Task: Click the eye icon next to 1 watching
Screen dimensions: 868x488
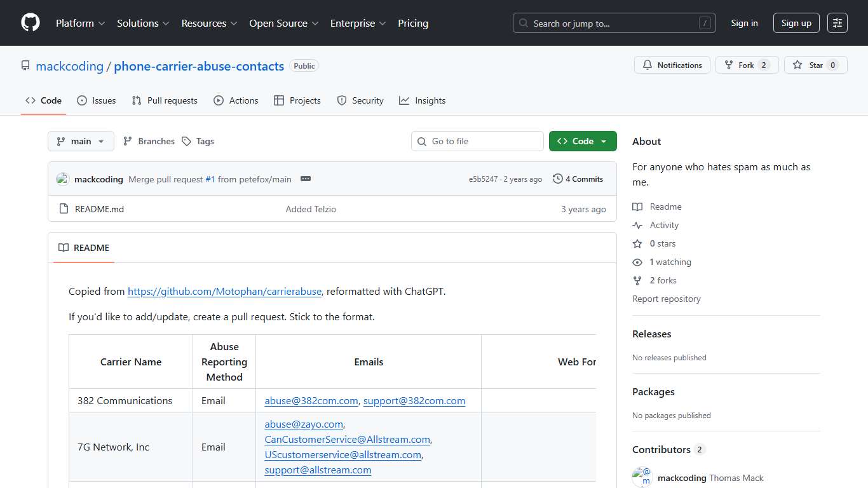Action: pos(637,262)
